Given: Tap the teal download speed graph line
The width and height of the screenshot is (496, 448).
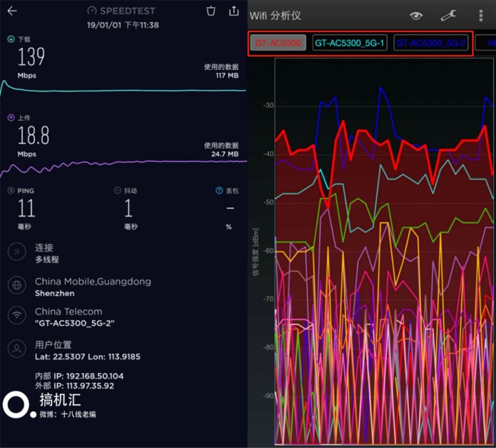Looking at the screenshot, I should (x=123, y=90).
